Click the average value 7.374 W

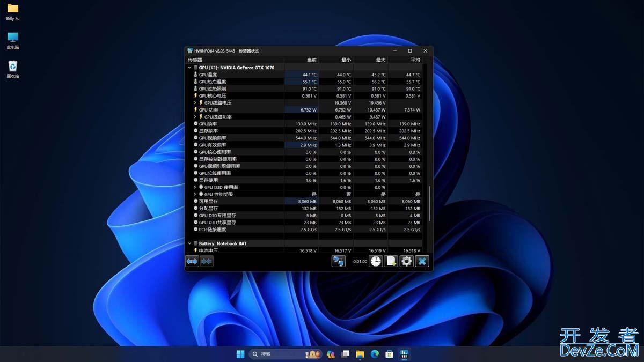[411, 110]
